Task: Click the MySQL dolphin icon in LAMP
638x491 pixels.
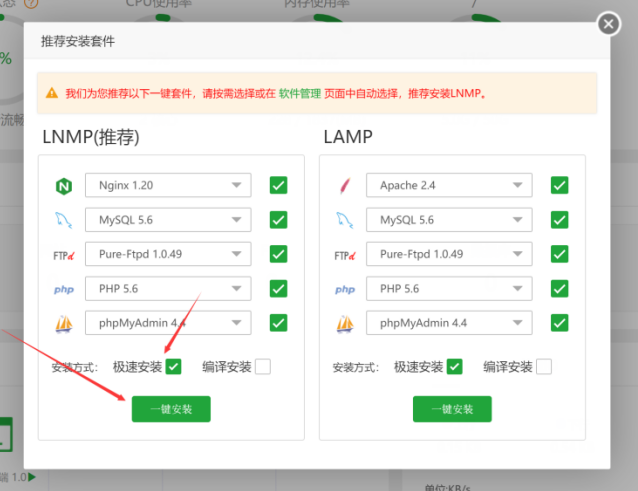Action: (x=345, y=220)
